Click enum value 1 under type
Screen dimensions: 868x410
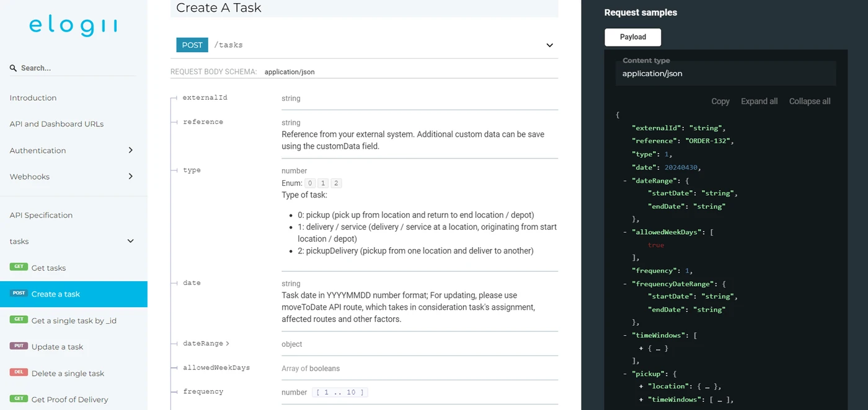(323, 183)
